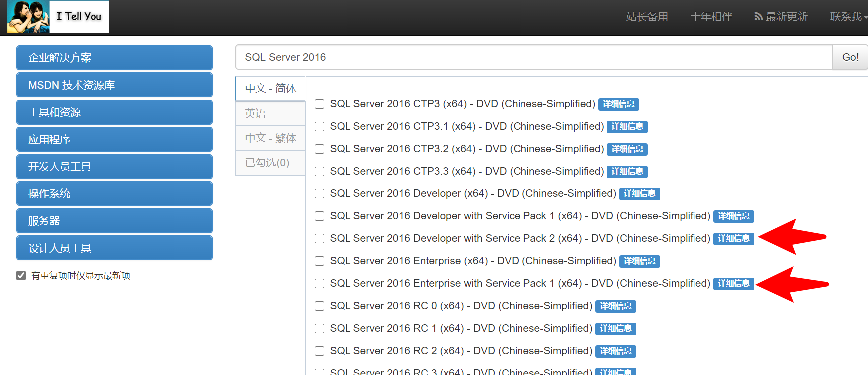Click the I Tell You logo image
Screen dimensions: 868x375
click(58, 17)
